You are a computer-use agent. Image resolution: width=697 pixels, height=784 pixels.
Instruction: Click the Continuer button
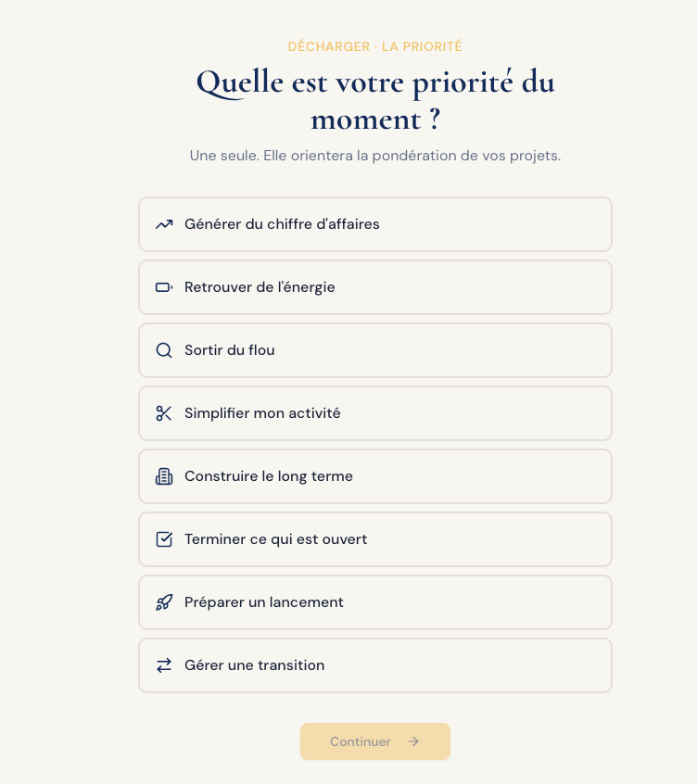[375, 741]
